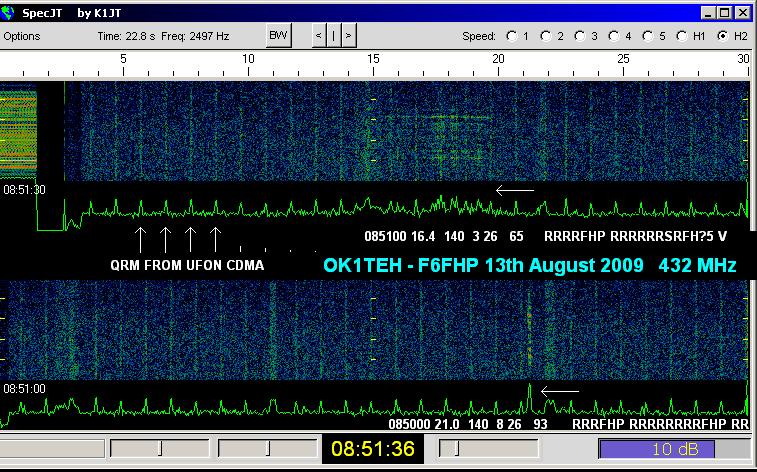Viewport: 757px width, 472px height.
Task: Click the 08:51:00 timestamp label
Action: (24, 389)
